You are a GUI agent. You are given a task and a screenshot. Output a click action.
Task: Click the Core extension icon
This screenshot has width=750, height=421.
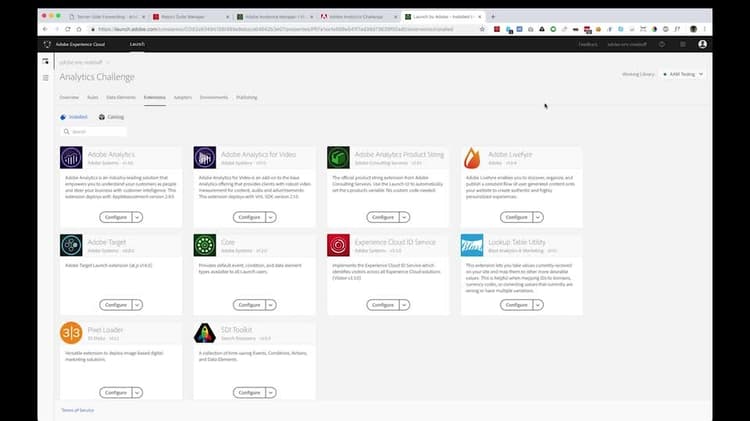click(x=205, y=245)
